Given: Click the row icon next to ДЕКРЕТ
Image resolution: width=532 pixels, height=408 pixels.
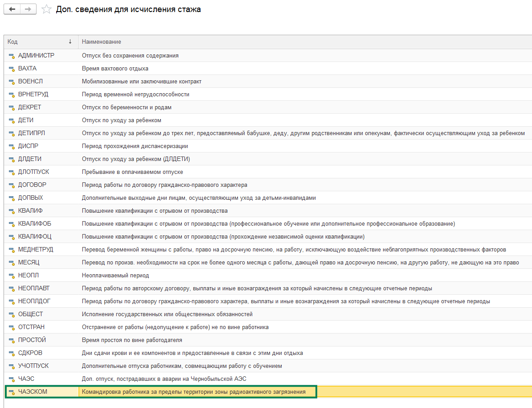Looking at the screenshot, I should [x=12, y=107].
